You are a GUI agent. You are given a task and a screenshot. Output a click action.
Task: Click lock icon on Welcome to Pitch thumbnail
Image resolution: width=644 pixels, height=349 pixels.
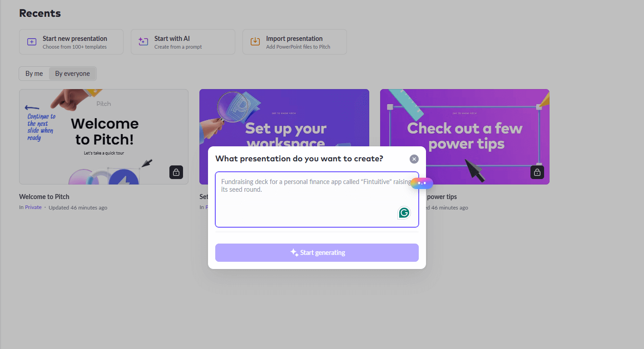(176, 172)
